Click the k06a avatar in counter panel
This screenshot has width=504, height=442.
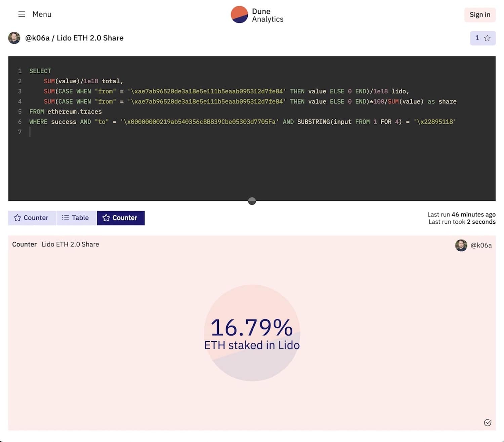pos(461,245)
